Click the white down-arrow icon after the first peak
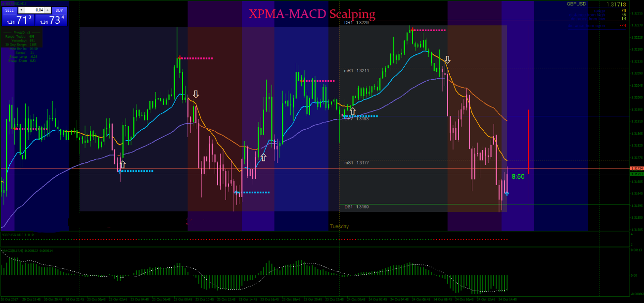The width and height of the screenshot is (644, 303). point(196,93)
